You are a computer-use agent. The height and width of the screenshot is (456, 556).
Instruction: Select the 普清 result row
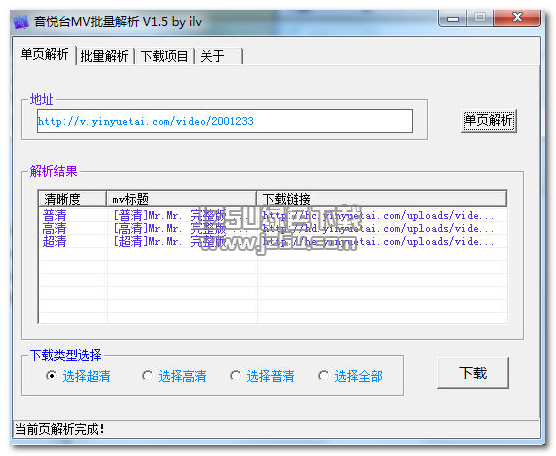coord(273,215)
